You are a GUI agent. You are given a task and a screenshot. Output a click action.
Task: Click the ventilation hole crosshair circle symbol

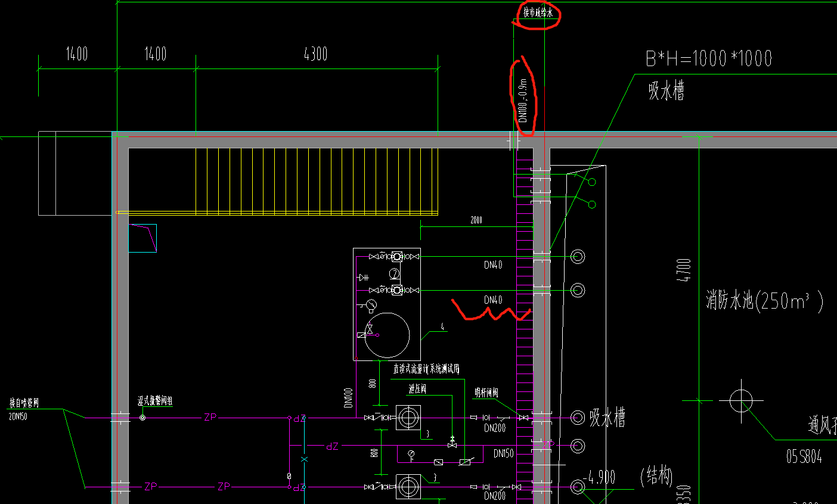pyautogui.click(x=740, y=400)
